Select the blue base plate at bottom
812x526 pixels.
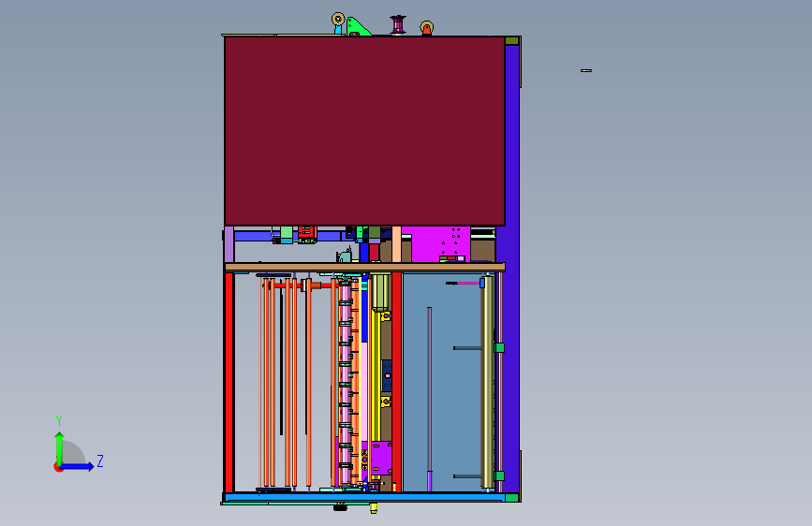364,498
